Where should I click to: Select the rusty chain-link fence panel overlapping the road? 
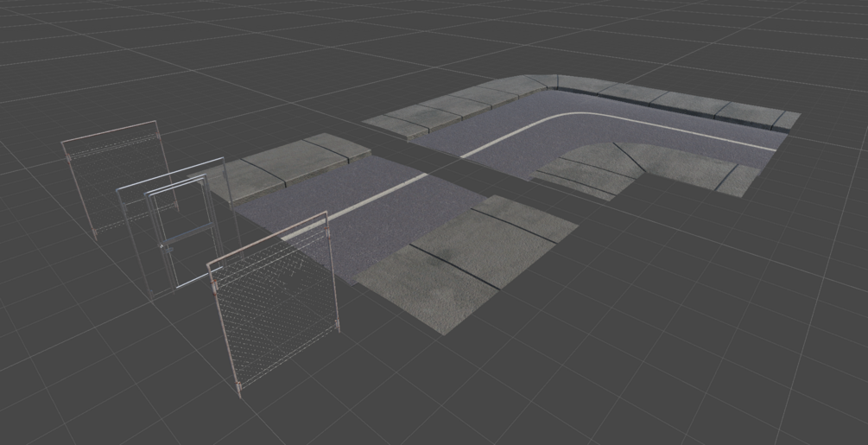point(274,304)
